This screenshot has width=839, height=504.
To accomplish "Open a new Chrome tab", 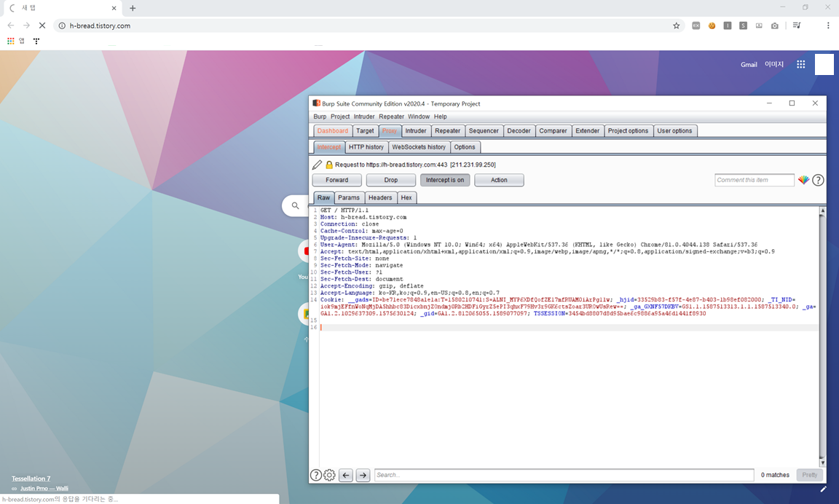I will (x=133, y=8).
